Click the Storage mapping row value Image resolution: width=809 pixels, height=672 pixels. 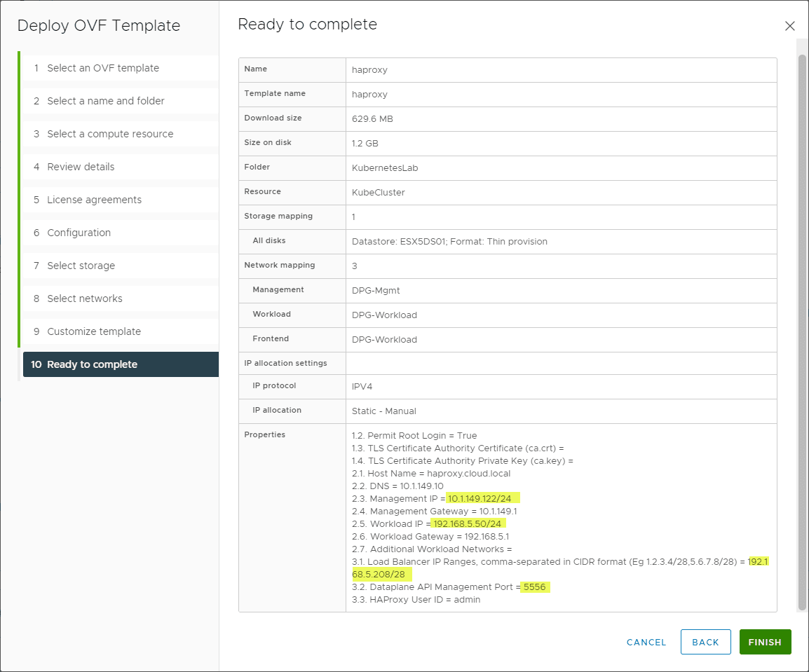click(354, 217)
